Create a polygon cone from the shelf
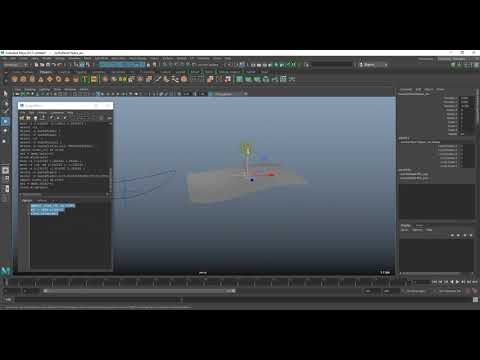 (41, 79)
